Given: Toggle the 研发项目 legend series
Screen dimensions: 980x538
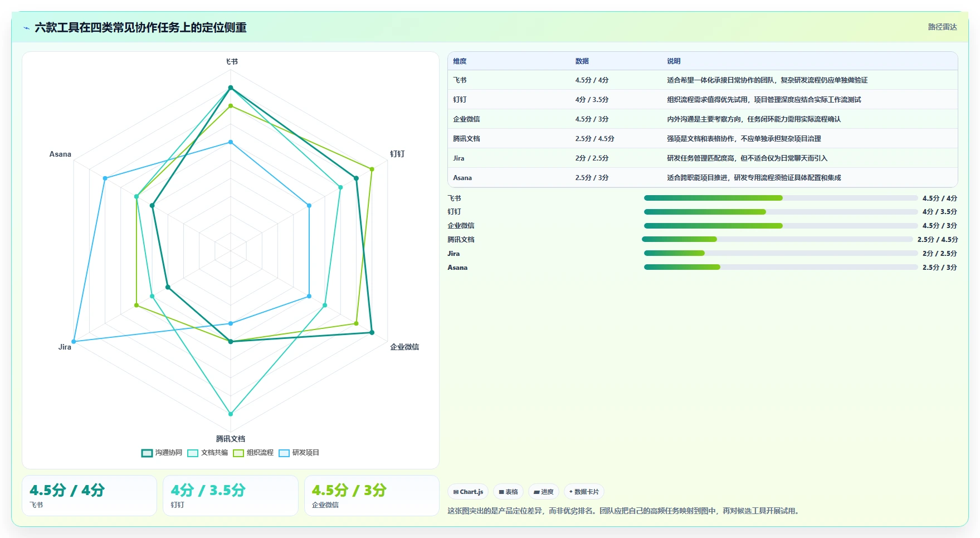Looking at the screenshot, I should (x=299, y=453).
